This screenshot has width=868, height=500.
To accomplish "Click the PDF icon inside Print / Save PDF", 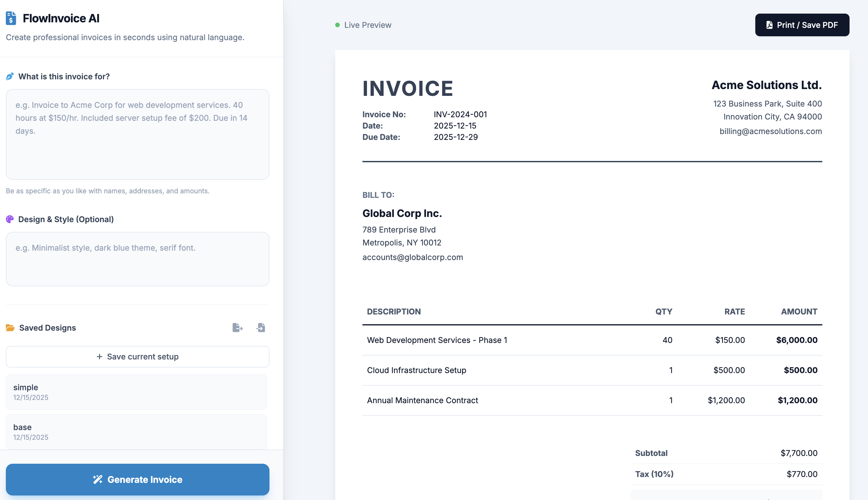I will pos(769,25).
